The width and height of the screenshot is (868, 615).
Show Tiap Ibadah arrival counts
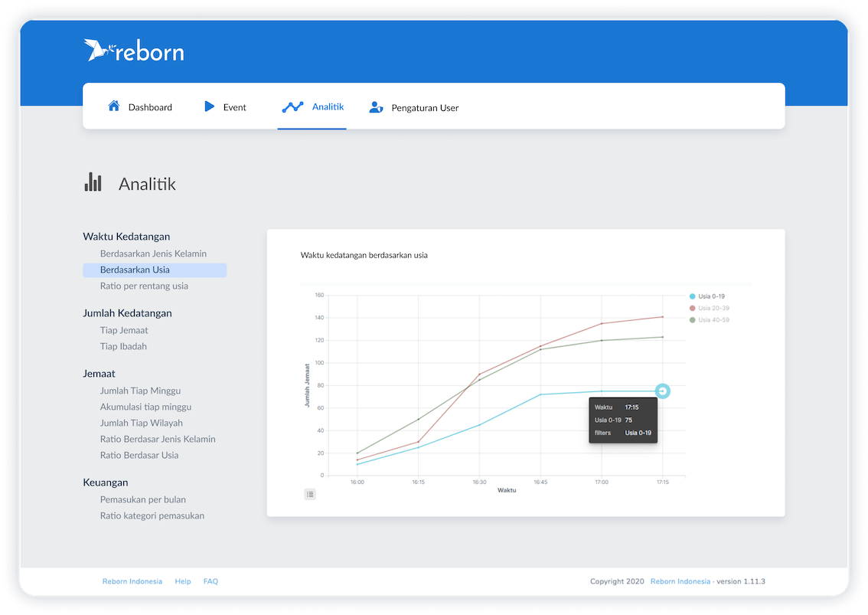[x=123, y=346]
